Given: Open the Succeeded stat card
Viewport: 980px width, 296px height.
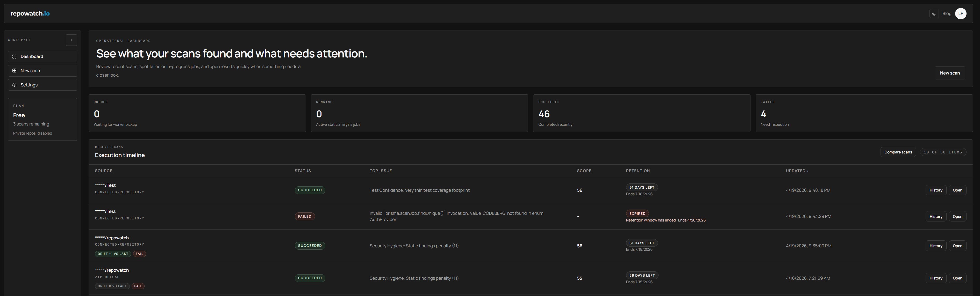Looking at the screenshot, I should click(x=641, y=113).
